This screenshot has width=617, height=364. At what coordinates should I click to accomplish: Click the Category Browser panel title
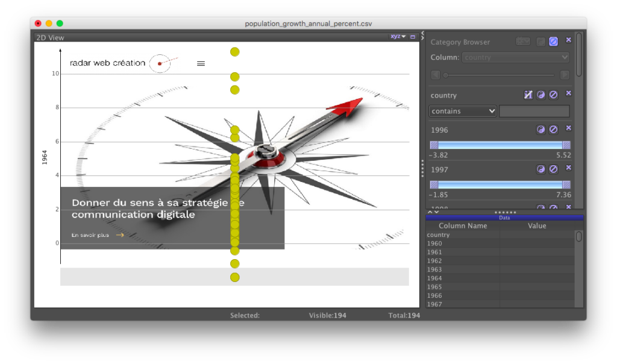460,42
